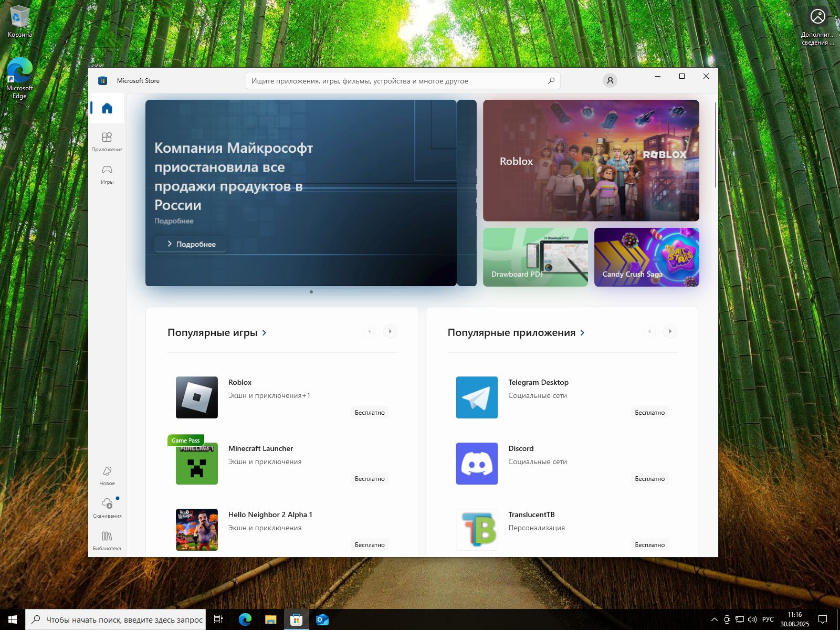Open the Новое section in sidebar
Image resolution: width=840 pixels, height=630 pixels.
[107, 476]
